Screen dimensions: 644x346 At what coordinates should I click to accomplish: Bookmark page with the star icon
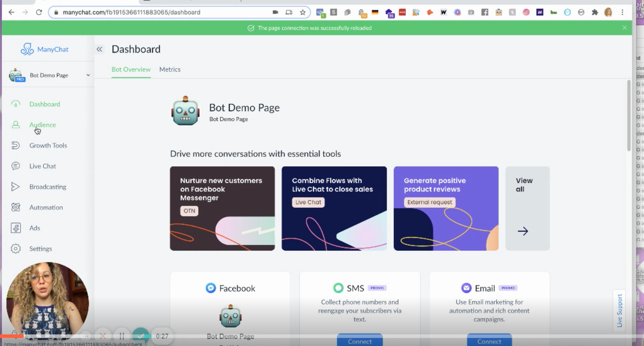coord(303,12)
